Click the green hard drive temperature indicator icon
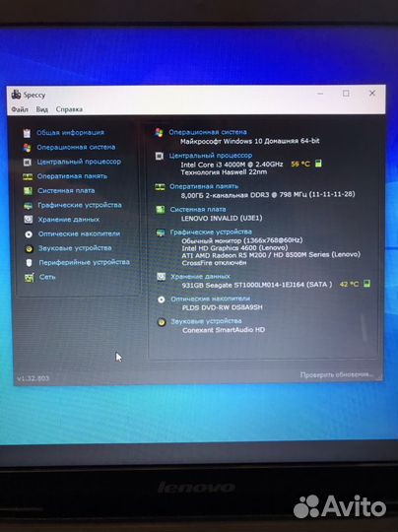 [x=366, y=284]
